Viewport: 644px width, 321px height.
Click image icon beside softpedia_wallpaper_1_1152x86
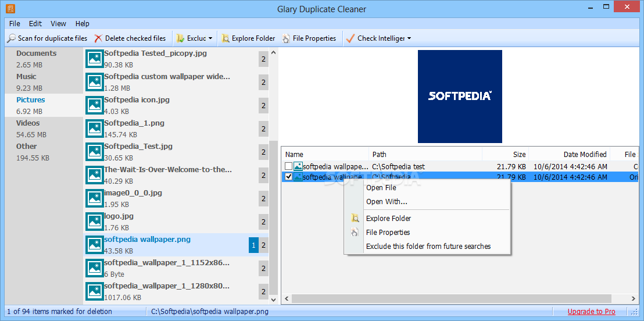[95, 268]
